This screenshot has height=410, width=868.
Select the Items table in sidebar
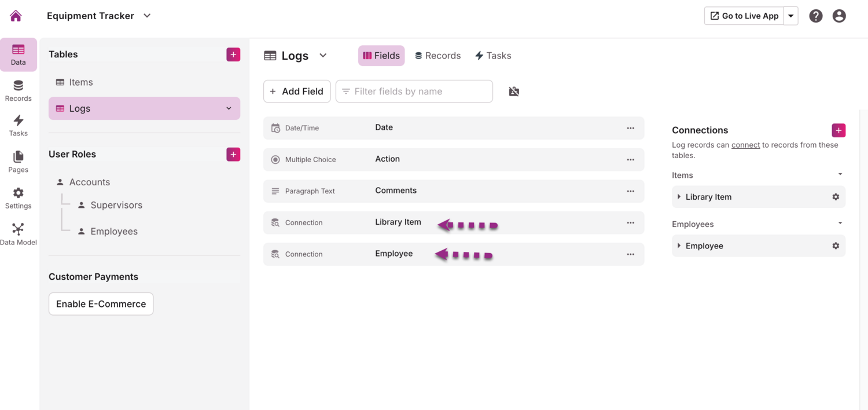(81, 82)
